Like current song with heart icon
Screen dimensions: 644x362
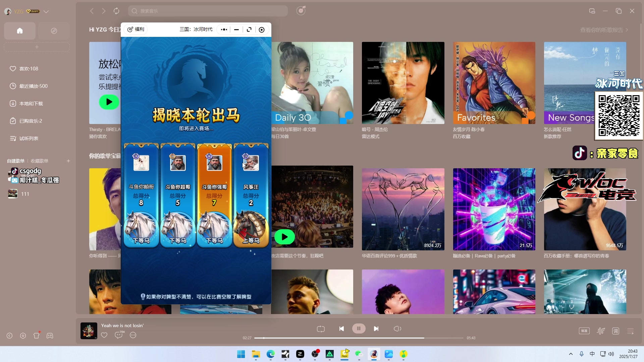[104, 335]
